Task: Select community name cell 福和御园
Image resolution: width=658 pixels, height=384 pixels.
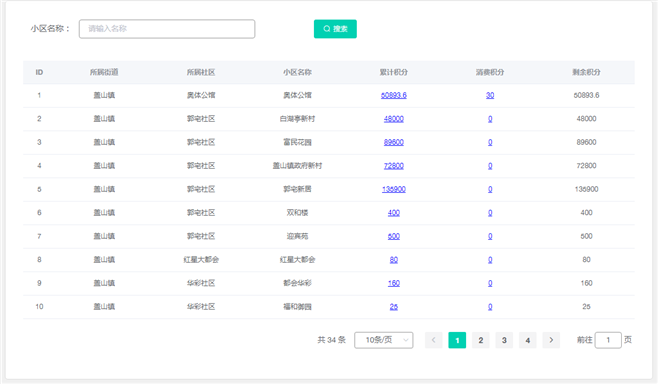Action: pyautogui.click(x=297, y=307)
